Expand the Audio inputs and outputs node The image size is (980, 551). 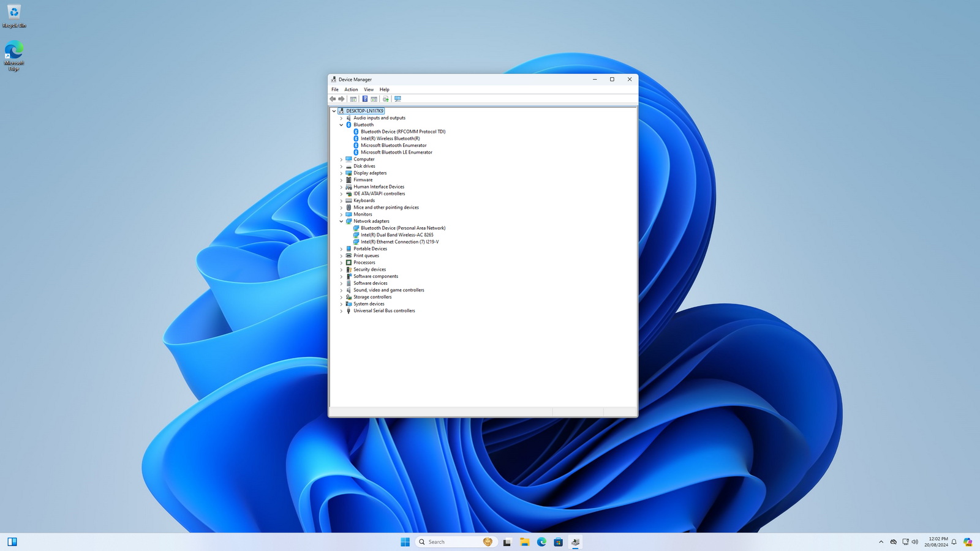tap(342, 118)
